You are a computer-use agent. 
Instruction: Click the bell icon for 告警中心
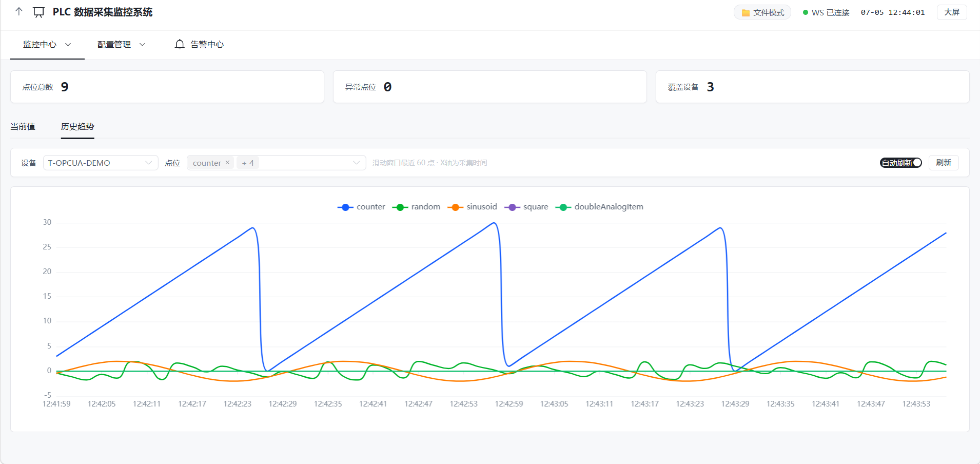click(x=180, y=45)
